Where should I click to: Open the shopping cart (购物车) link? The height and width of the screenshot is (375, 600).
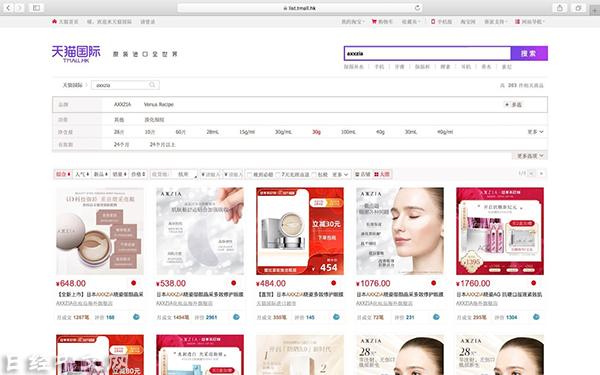pyautogui.click(x=382, y=22)
